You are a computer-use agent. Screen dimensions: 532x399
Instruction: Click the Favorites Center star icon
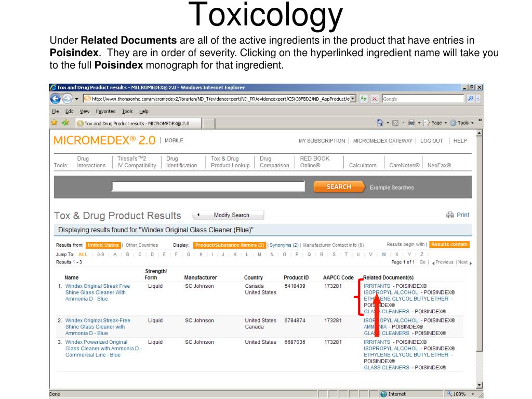[54, 123]
